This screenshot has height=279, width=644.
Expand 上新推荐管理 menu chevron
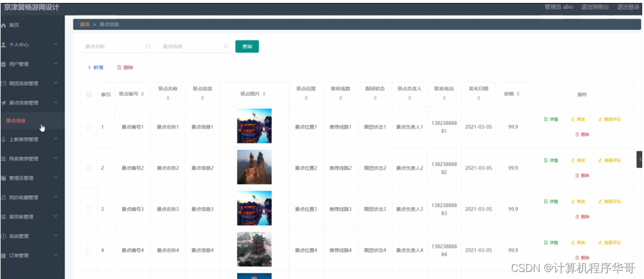56,139
